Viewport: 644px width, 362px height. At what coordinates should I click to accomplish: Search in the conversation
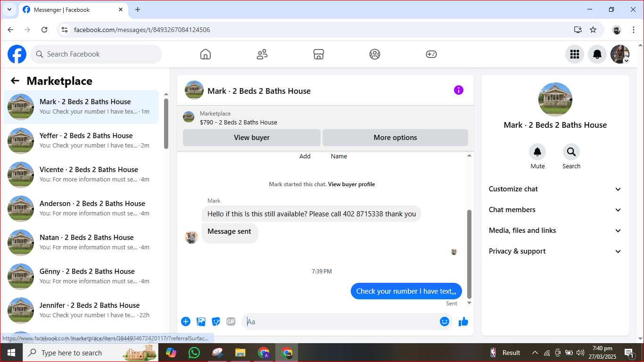[571, 152]
